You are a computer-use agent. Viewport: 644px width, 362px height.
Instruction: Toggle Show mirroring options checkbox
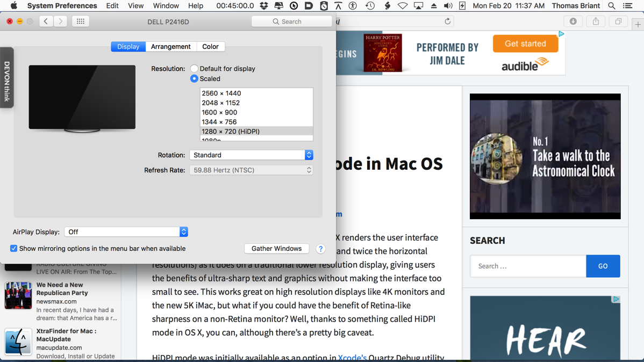coord(13,248)
